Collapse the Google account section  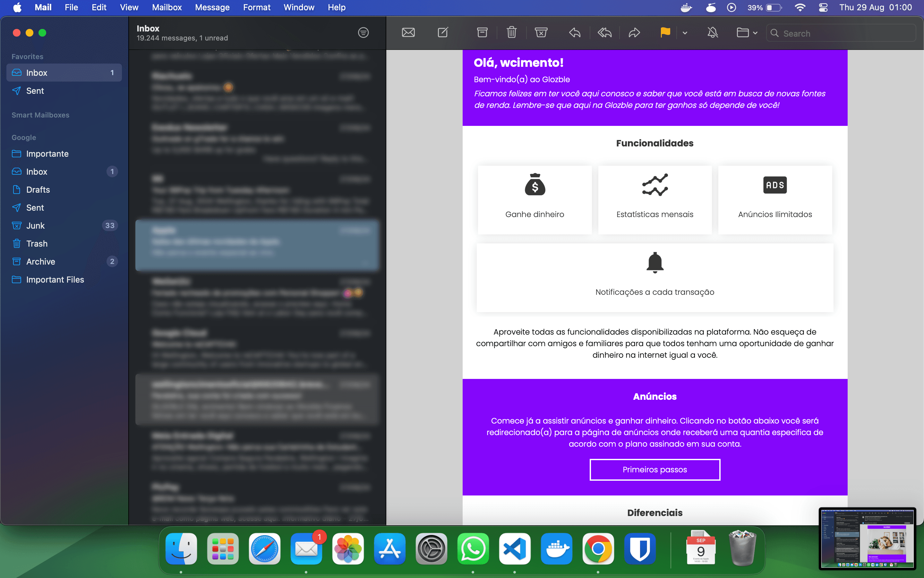(x=24, y=138)
